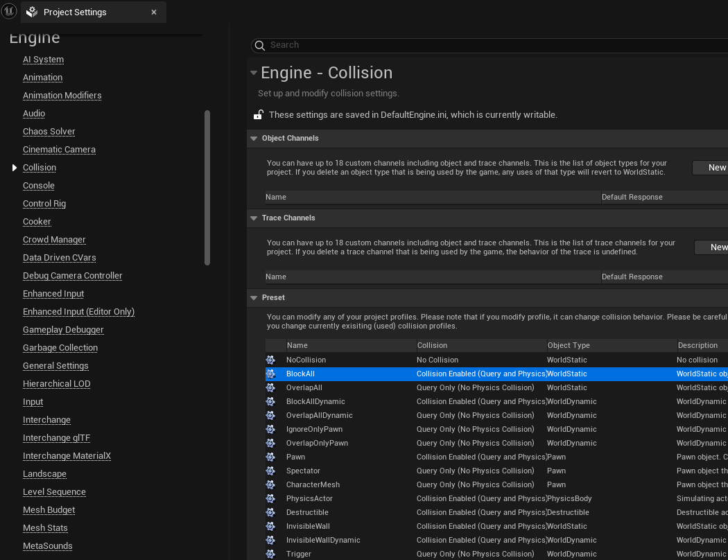Click the gear icon of the OverlapAll preset
This screenshot has width=728, height=560.
point(270,388)
